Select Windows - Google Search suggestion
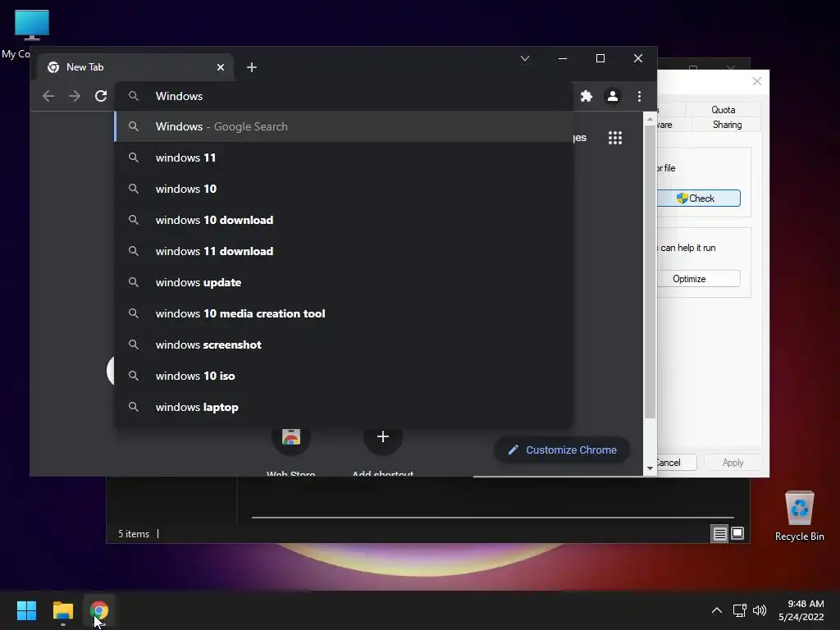This screenshot has width=840, height=630. tap(344, 126)
